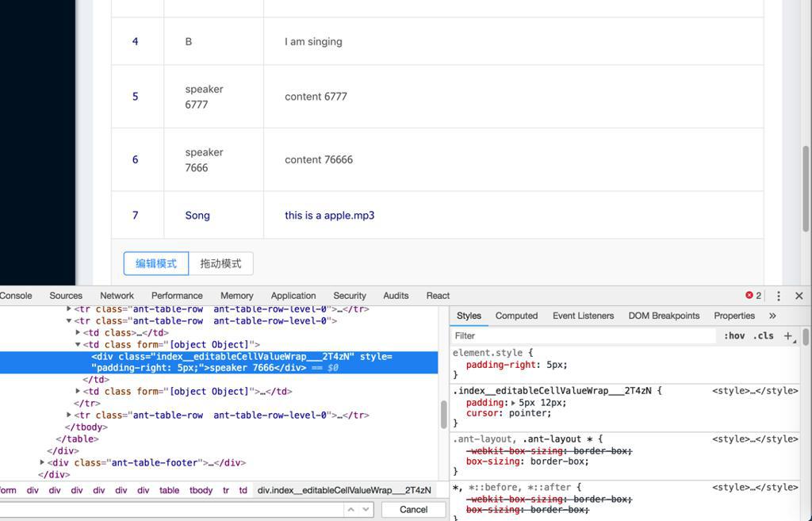Expand the ant-table-footer div node
Image resolution: width=812 pixels, height=521 pixels.
coord(42,462)
